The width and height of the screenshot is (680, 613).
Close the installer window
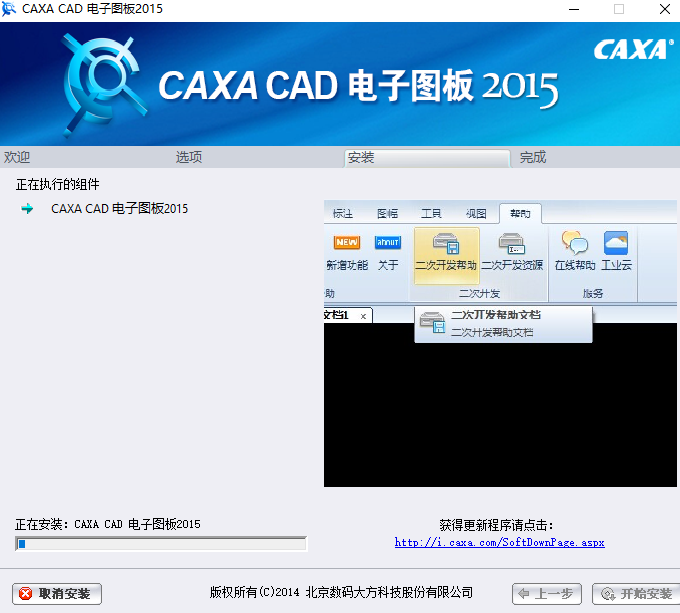[665, 9]
